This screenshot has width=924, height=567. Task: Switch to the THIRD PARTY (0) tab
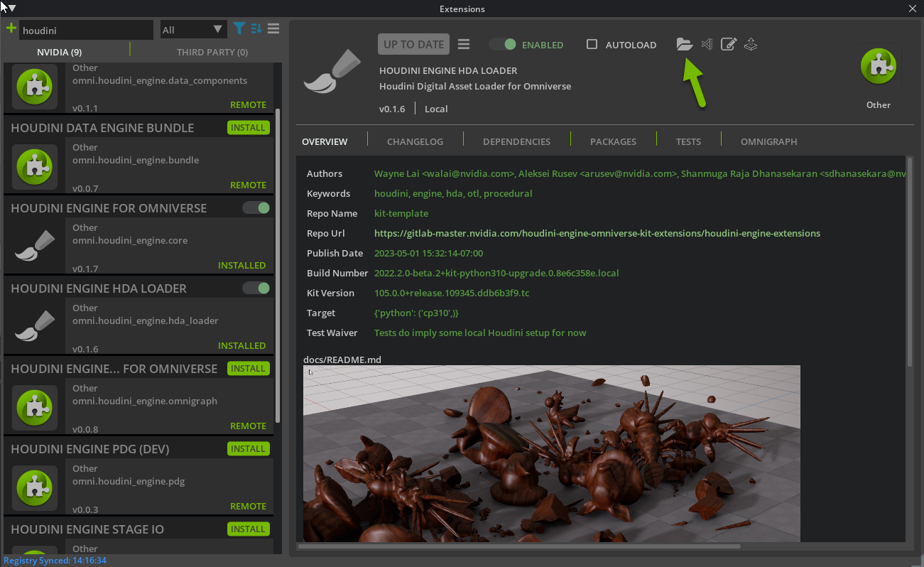212,52
